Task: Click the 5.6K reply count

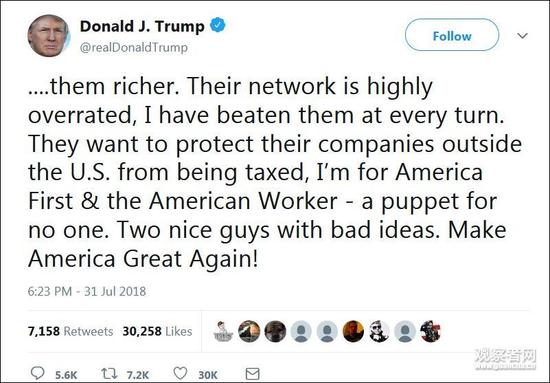Action: (x=66, y=375)
